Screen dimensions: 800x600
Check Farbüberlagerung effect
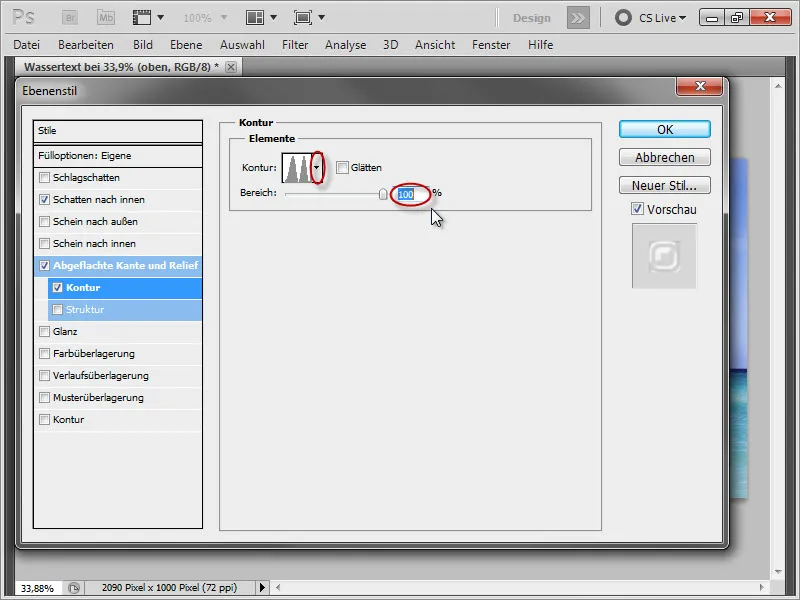click(x=44, y=354)
